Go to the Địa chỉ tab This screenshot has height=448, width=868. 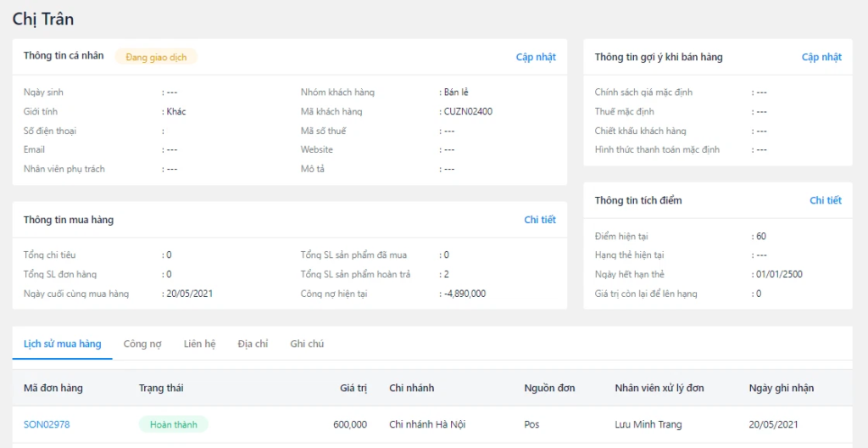click(x=253, y=344)
